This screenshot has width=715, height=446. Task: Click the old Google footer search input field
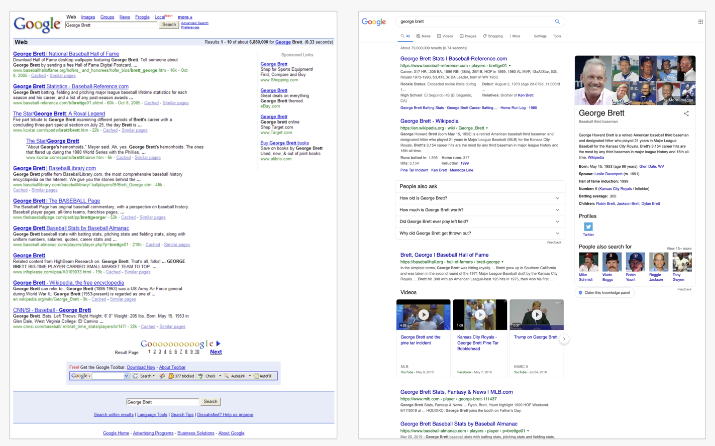coord(162,402)
